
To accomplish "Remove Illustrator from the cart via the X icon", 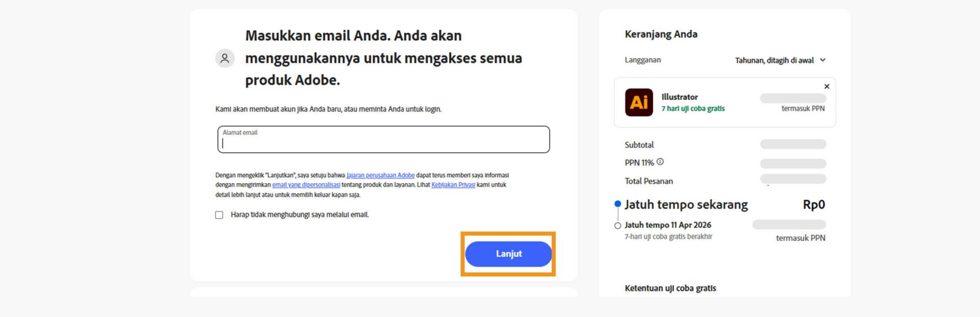I will [826, 86].
